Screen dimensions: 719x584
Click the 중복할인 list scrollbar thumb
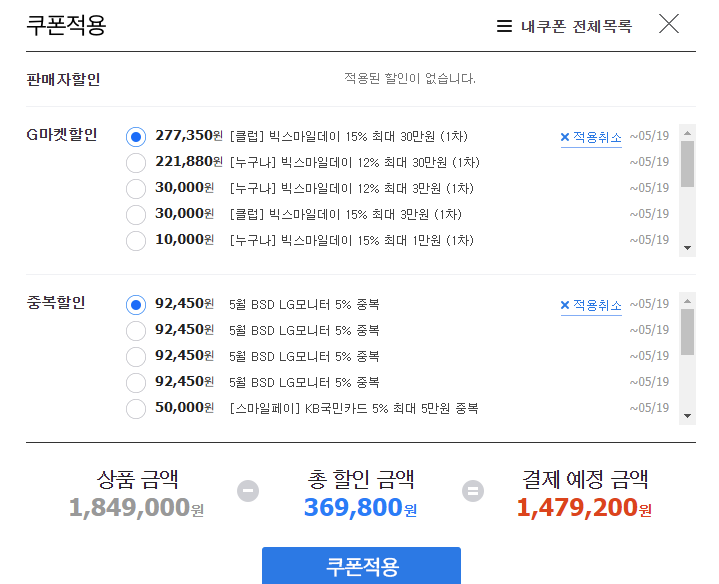[x=687, y=331]
